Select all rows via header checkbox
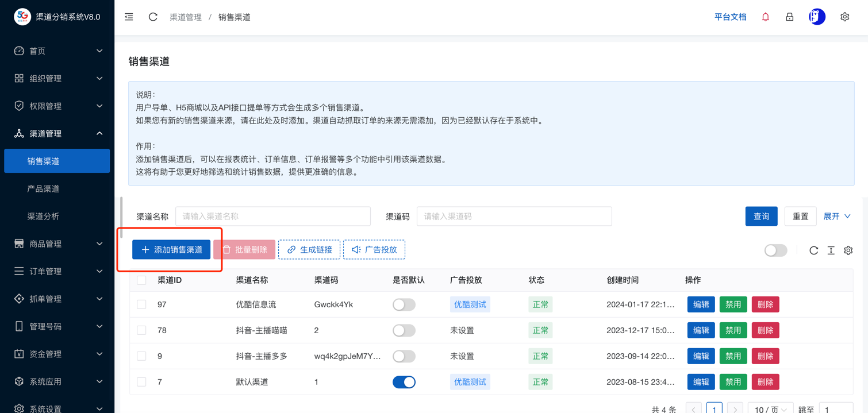The width and height of the screenshot is (868, 413). click(x=141, y=280)
